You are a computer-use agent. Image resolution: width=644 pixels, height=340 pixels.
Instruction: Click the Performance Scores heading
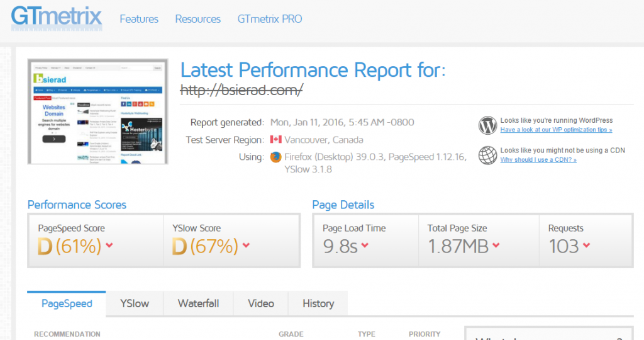pyautogui.click(x=77, y=205)
